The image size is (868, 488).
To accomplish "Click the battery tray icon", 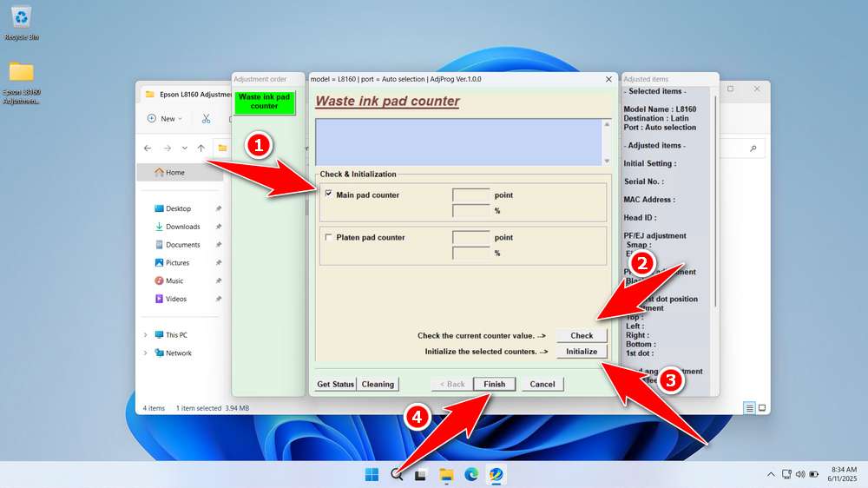I will (814, 474).
